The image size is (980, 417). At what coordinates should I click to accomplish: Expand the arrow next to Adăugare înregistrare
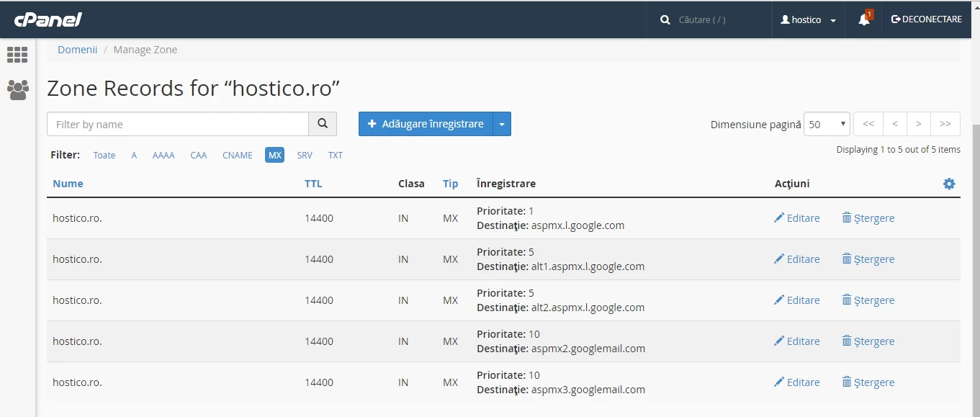pos(502,123)
